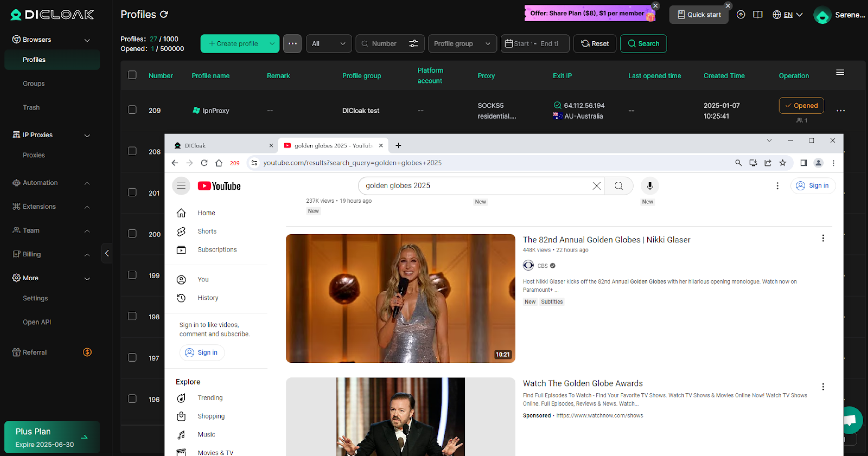Click the Reset filters button

tap(595, 43)
